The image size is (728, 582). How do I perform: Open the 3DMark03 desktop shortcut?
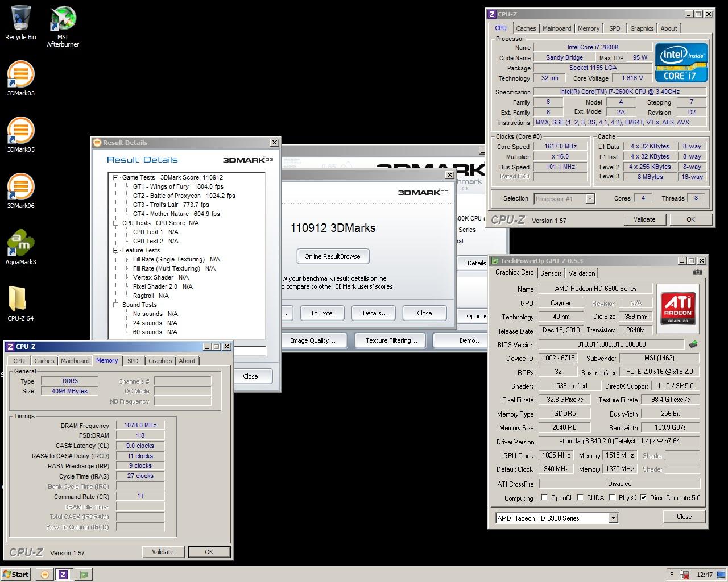point(20,78)
